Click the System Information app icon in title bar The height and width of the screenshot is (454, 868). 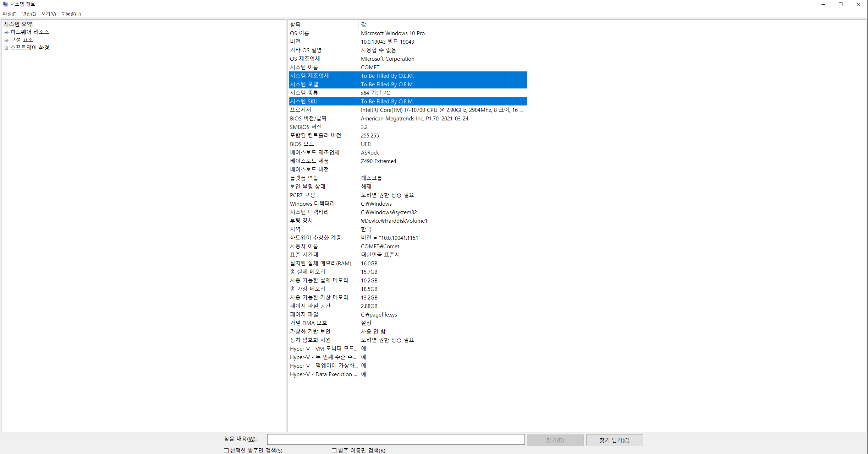(5, 4)
